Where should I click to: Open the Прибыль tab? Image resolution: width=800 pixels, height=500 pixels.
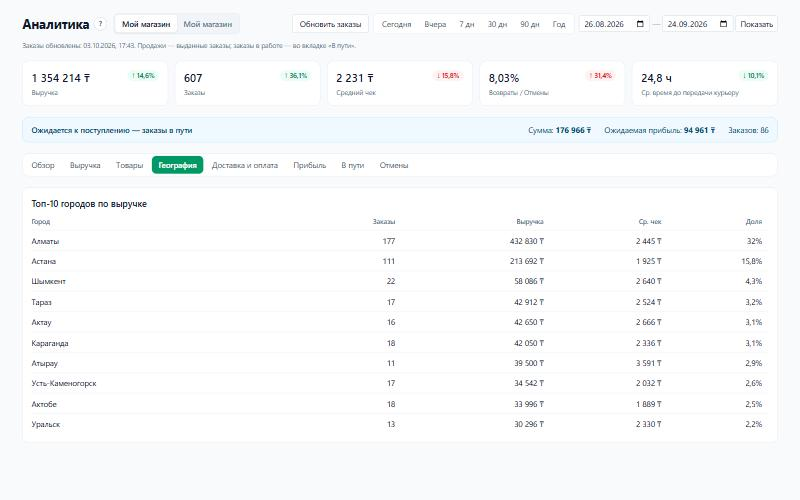(310, 165)
